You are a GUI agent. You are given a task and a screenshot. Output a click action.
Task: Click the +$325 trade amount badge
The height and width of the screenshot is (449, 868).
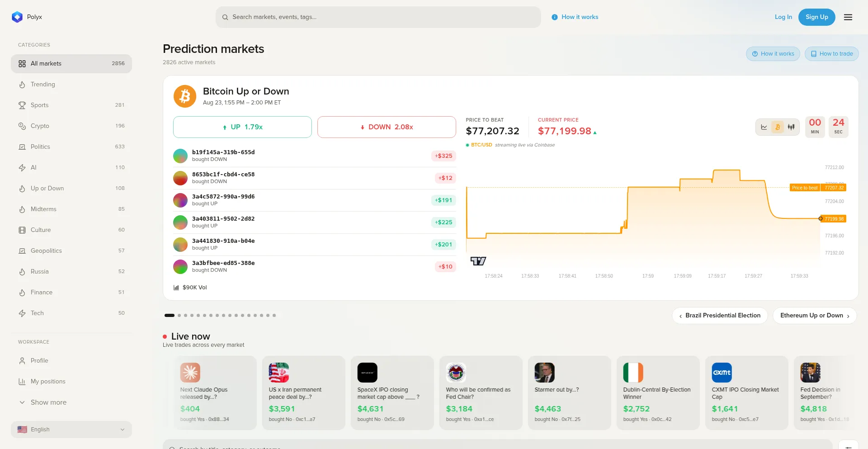coord(443,156)
